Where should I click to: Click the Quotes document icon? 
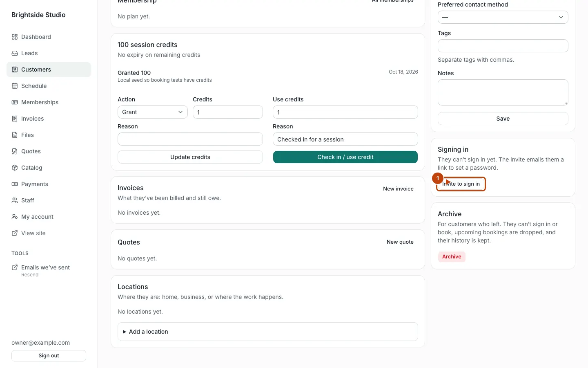pyautogui.click(x=15, y=151)
